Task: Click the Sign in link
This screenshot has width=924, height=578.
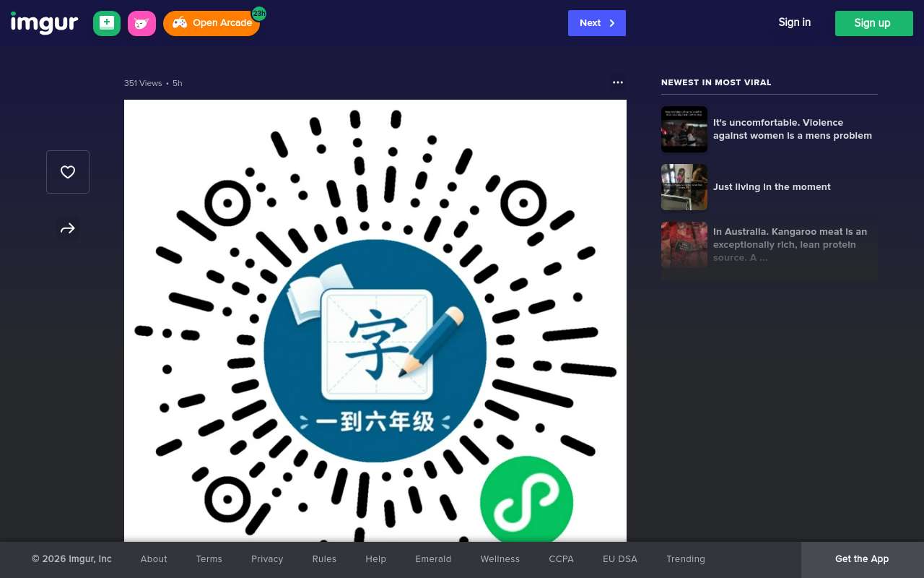Action: [x=794, y=22]
